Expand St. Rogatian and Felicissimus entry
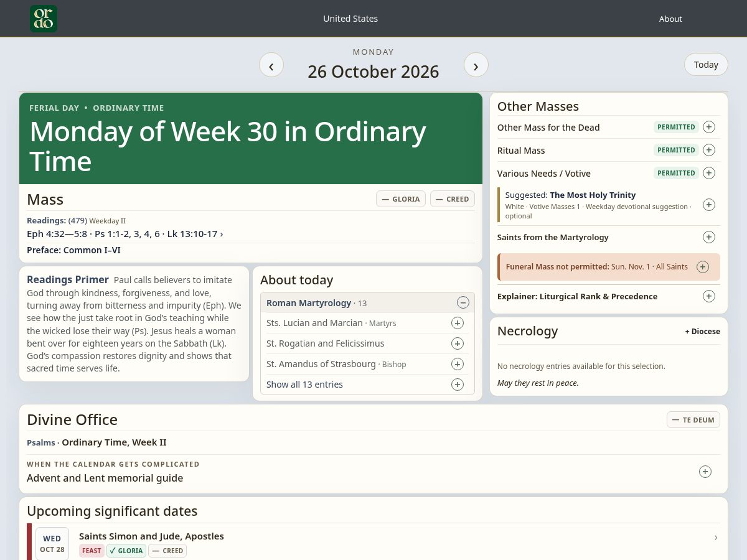 pos(458,343)
